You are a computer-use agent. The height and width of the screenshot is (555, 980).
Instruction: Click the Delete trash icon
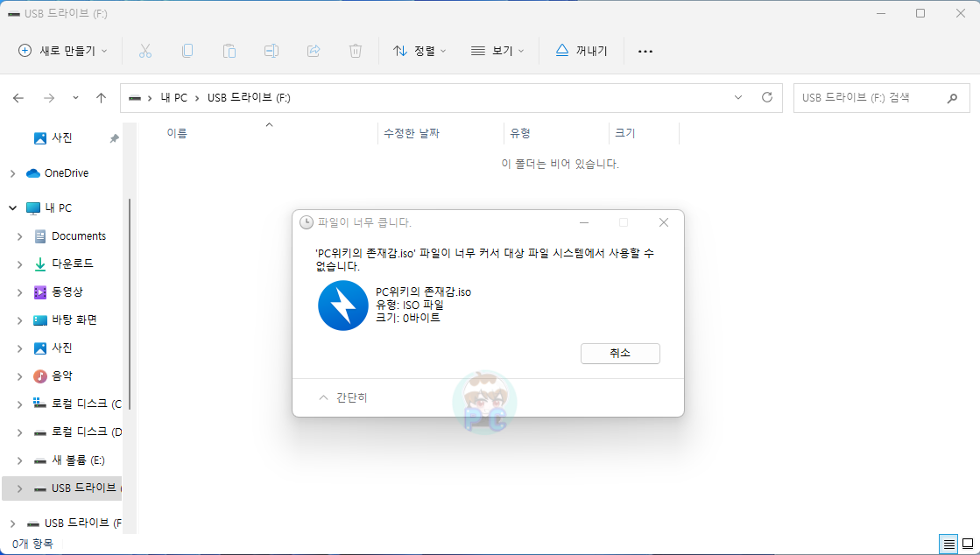click(x=355, y=52)
